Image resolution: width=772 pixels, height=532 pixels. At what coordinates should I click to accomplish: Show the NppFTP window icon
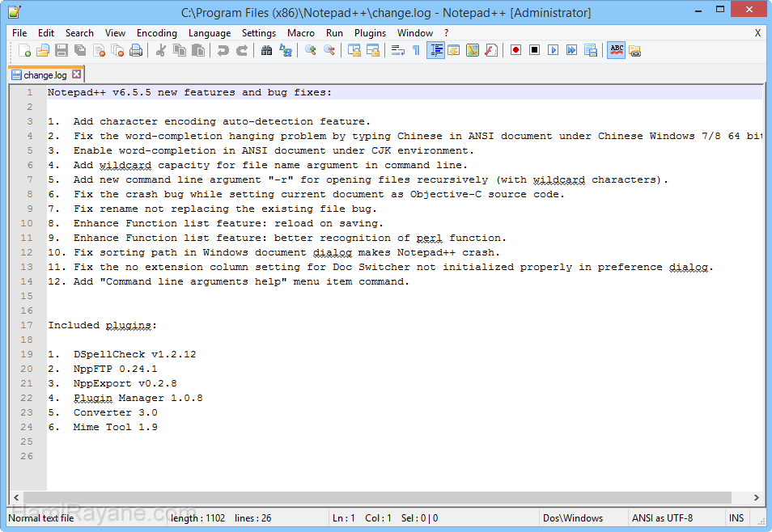[634, 50]
